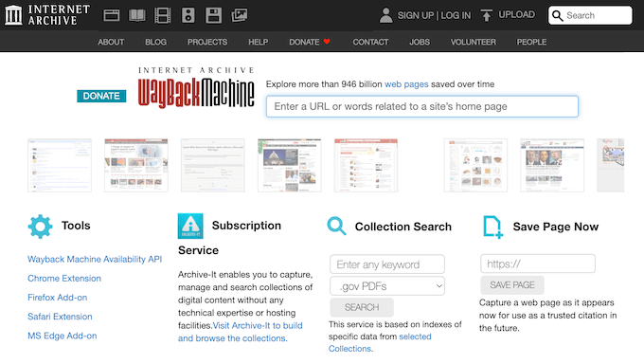Go to JOBS in the navigation bar
644x364 pixels.
420,42
